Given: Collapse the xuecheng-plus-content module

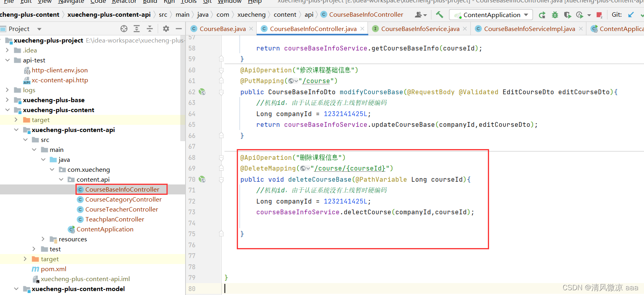Looking at the screenshot, I should pyautogui.click(x=7, y=110).
